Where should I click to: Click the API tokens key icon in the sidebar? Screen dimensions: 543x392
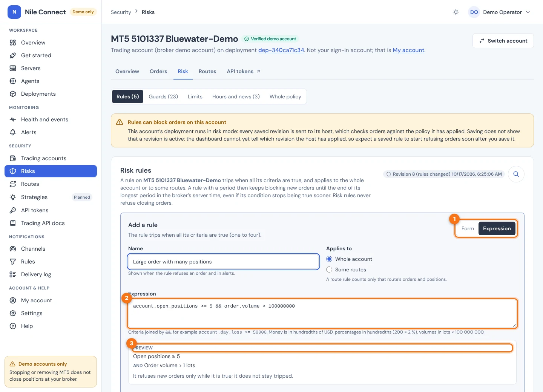(x=13, y=210)
